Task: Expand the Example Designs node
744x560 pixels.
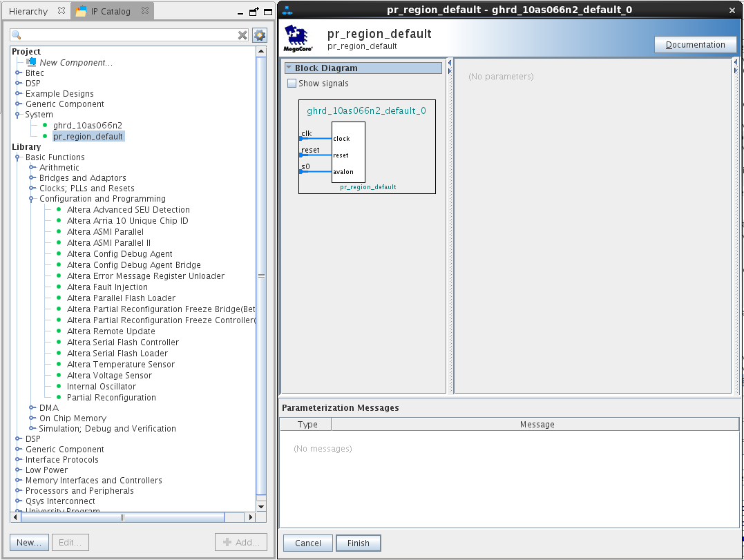Action: pyautogui.click(x=18, y=93)
